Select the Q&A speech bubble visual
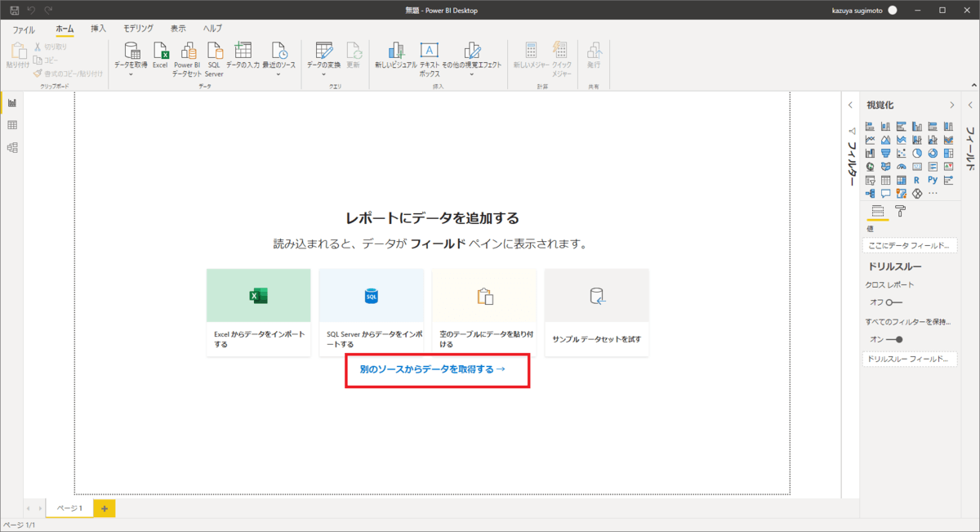Screen dimensions: 980x532 (885, 193)
